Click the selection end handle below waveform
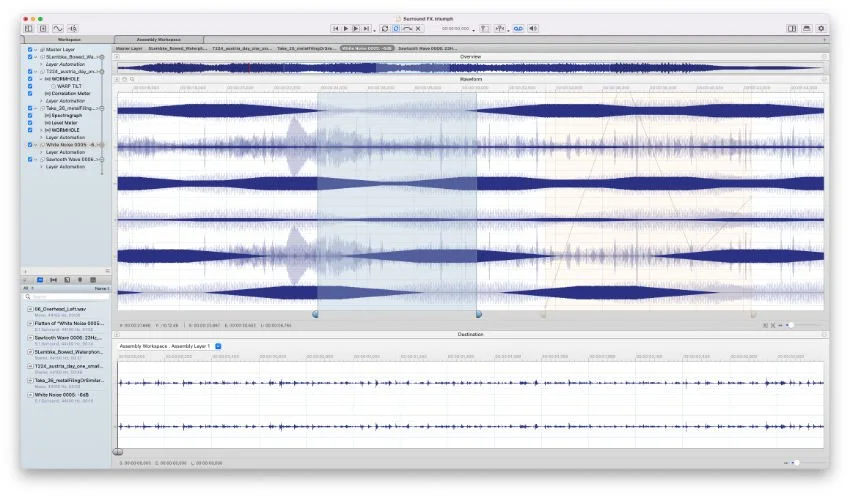The image size is (850, 496). (479, 314)
